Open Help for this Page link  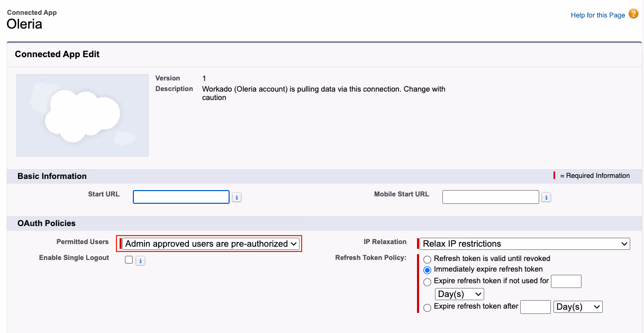coord(598,15)
